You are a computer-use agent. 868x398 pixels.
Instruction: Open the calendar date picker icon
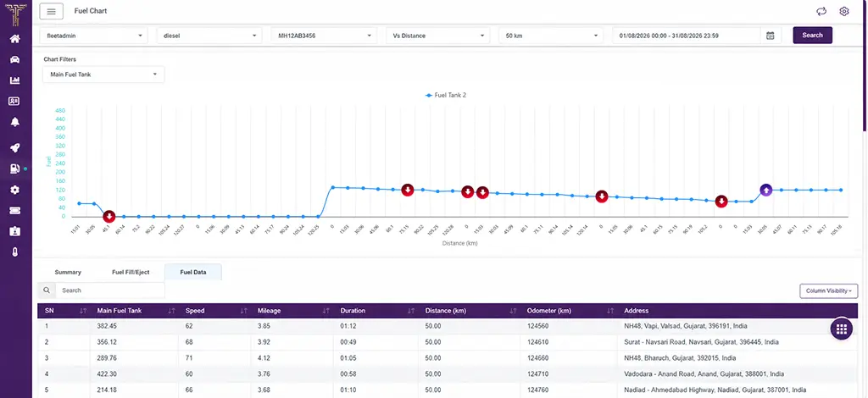tap(770, 36)
